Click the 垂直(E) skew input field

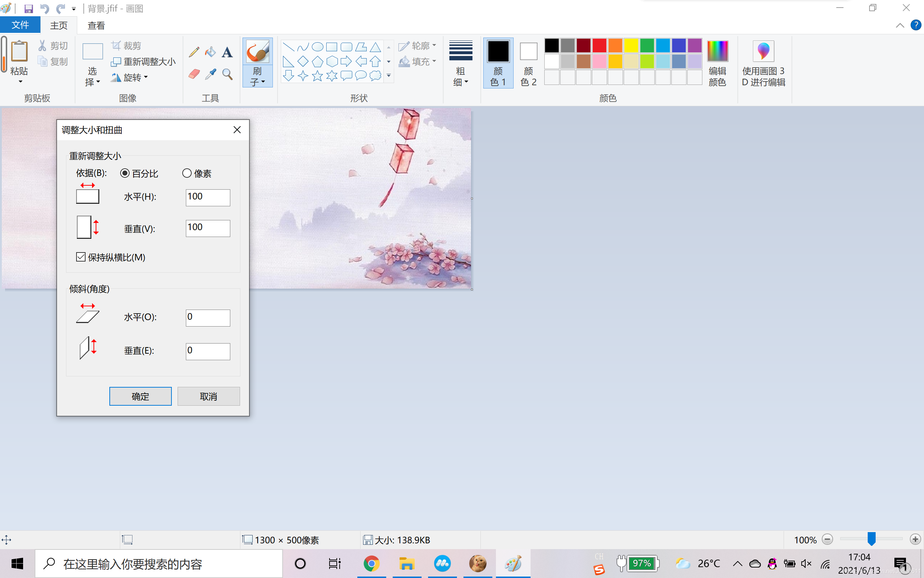[208, 351]
